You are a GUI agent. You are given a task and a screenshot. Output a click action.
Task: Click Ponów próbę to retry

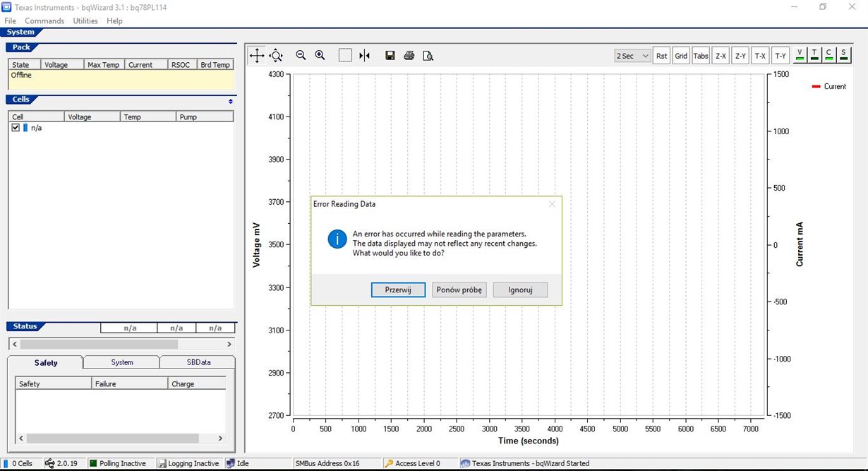point(459,290)
